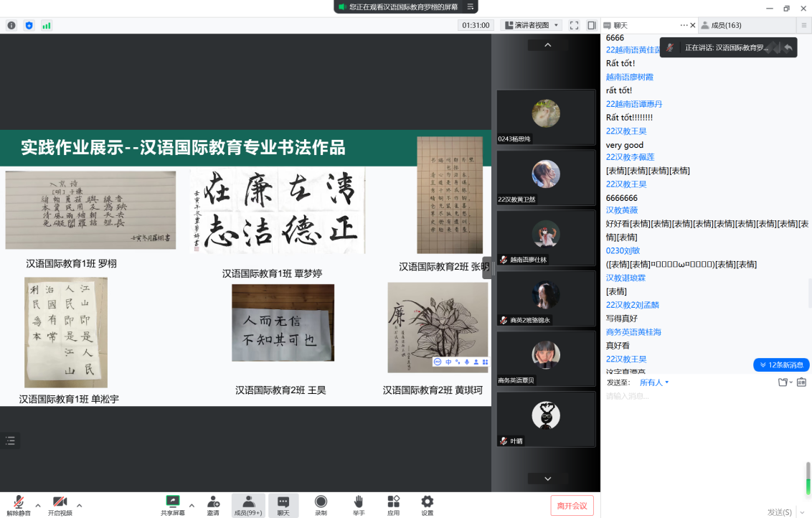Toggle the side panel layout icon
The image size is (812, 518).
(592, 25)
